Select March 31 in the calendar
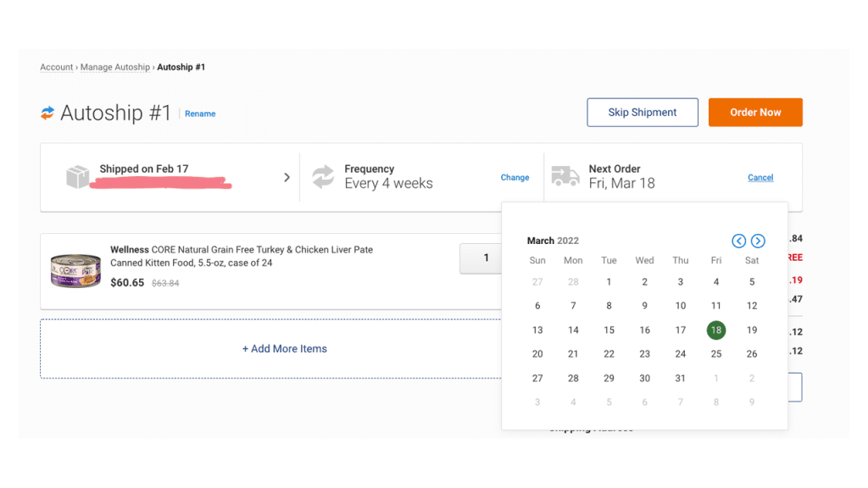 pyautogui.click(x=681, y=378)
